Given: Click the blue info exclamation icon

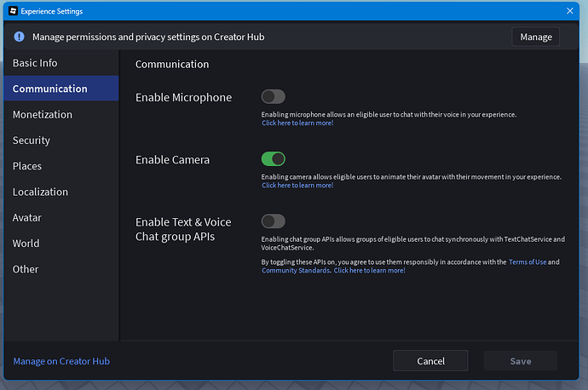Looking at the screenshot, I should 19,37.
